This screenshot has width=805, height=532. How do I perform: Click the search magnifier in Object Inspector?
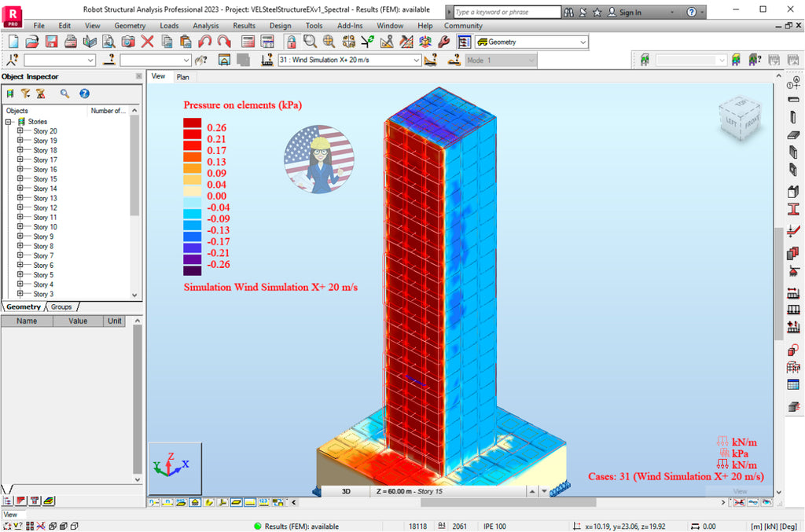pyautogui.click(x=64, y=94)
